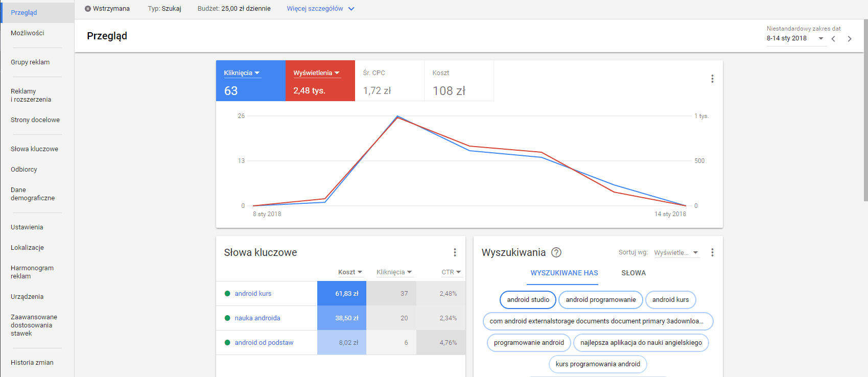Open the chart card three-dot menu
This screenshot has width=868, height=377.
click(712, 79)
